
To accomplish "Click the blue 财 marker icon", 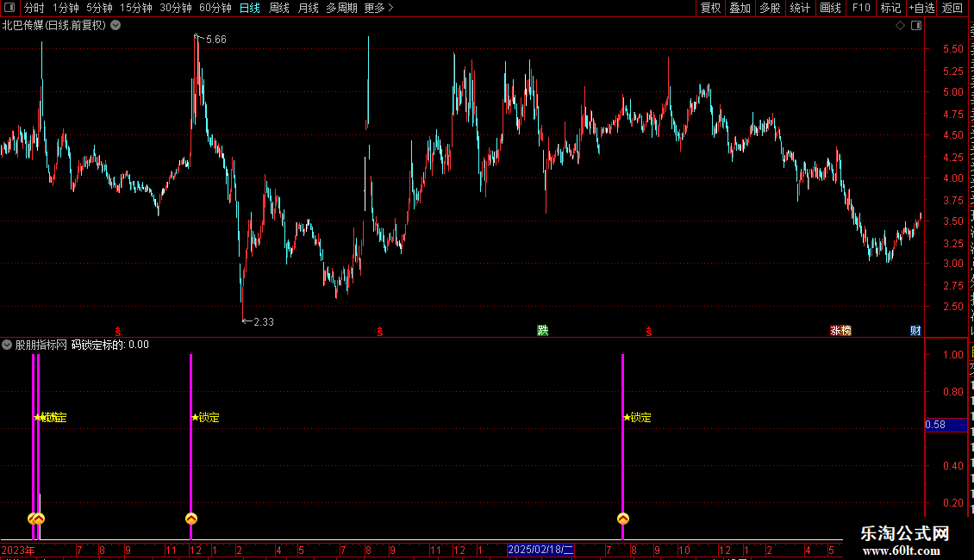I will click(x=915, y=330).
